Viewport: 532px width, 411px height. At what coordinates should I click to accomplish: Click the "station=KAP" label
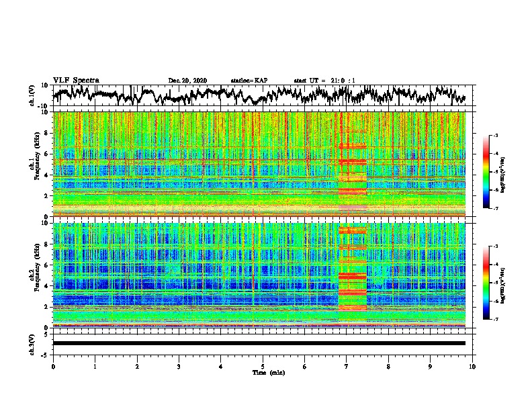pos(249,81)
